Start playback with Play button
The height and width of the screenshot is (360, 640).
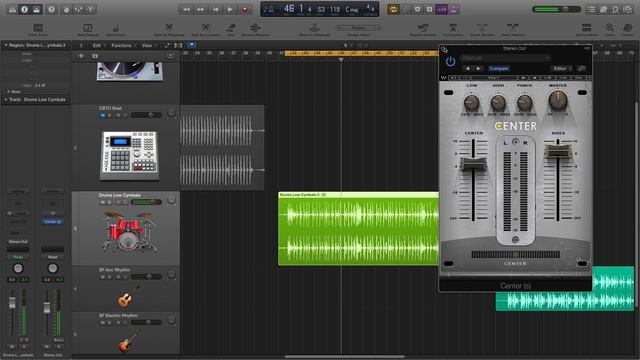click(x=230, y=9)
